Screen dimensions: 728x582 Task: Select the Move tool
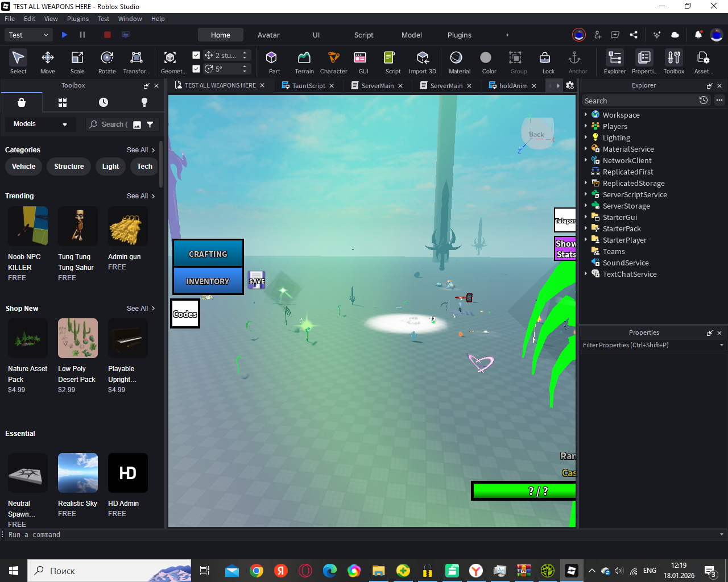pos(48,62)
